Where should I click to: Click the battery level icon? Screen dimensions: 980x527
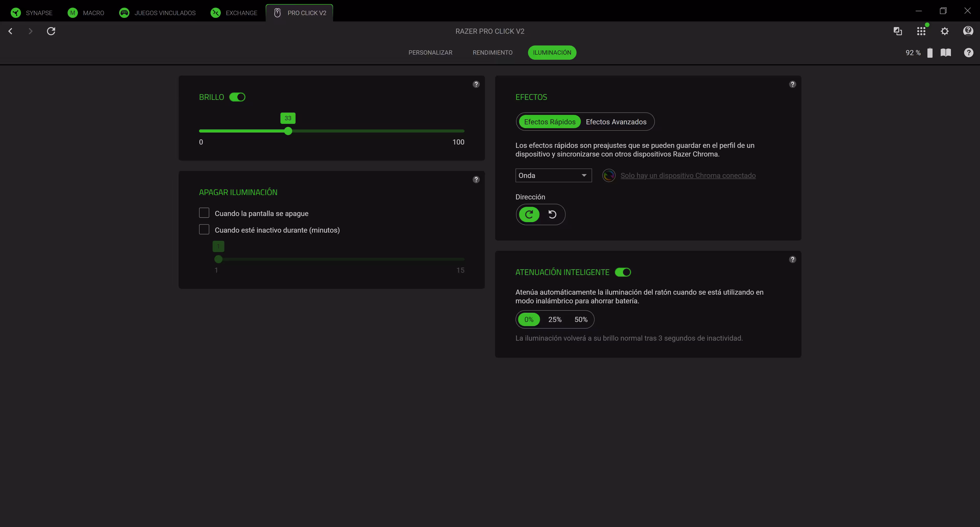(930, 53)
